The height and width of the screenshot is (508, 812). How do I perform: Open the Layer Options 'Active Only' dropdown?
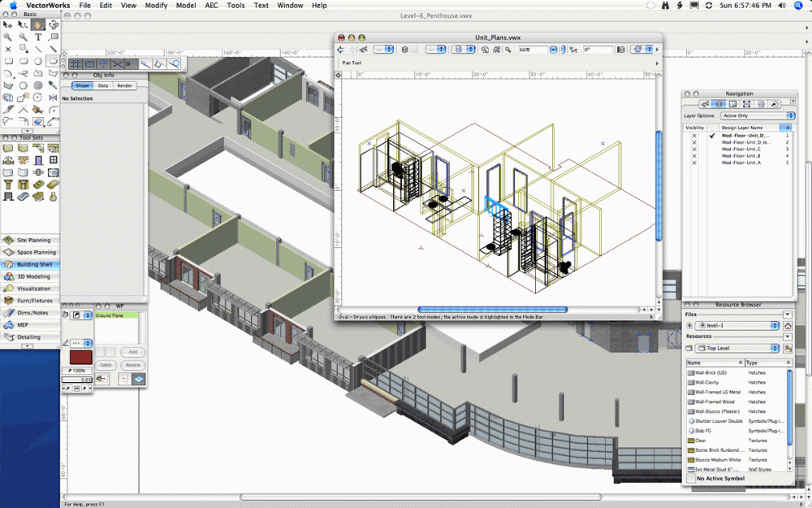758,116
